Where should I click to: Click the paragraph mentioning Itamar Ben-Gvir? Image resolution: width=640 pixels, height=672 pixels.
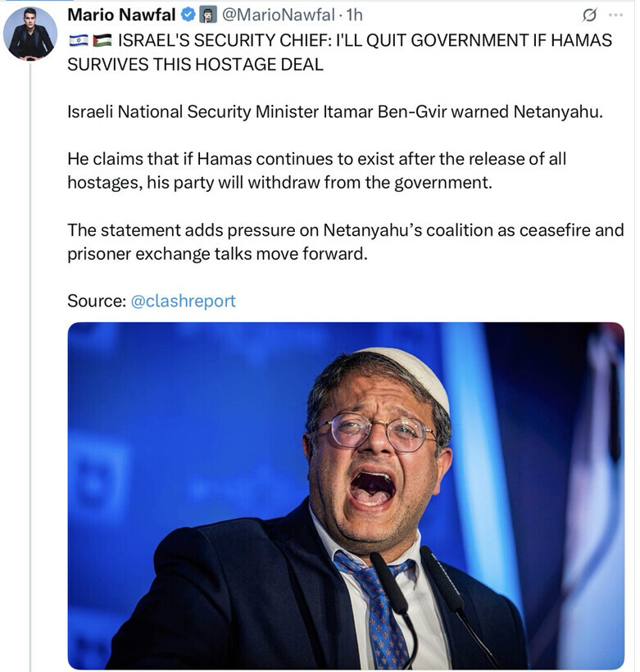click(334, 111)
